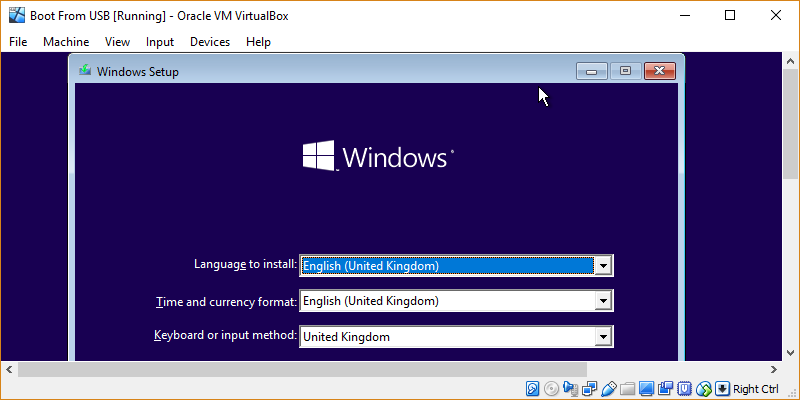Select the highlighted Language to install field

[x=447, y=266]
